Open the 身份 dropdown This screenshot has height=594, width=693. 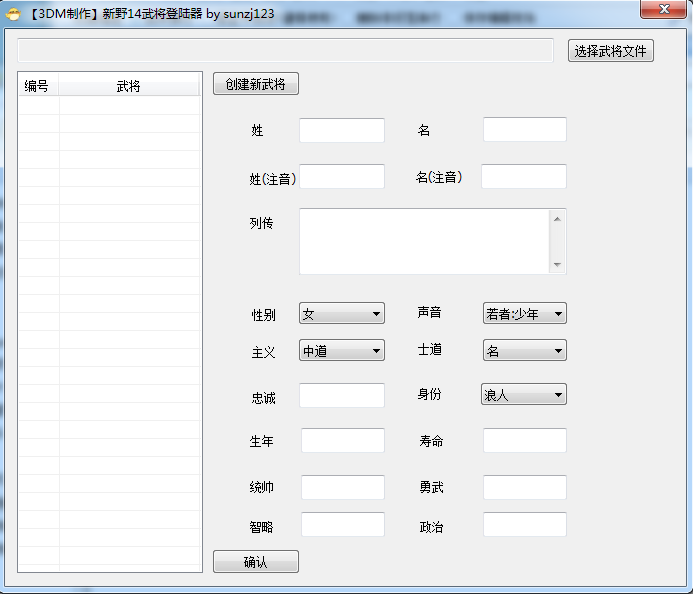tap(523, 395)
